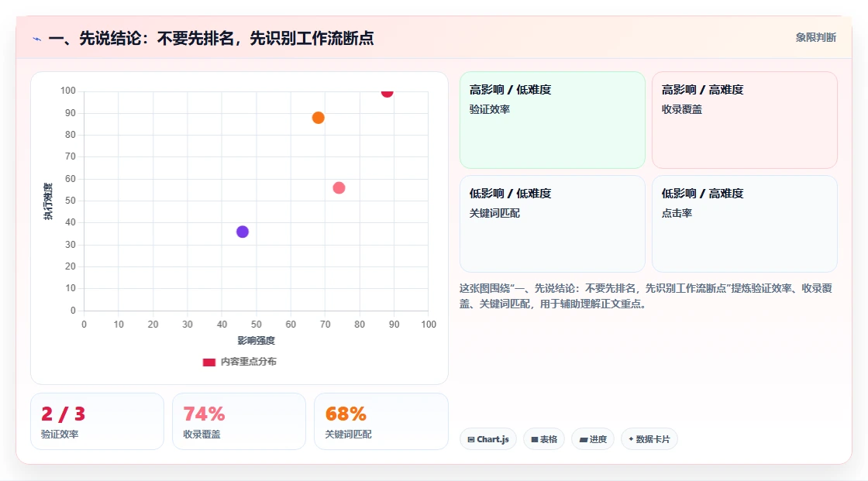Click the 2 / 3 验证效率 stat card
Viewport: 868px width, 481px height.
(98, 421)
